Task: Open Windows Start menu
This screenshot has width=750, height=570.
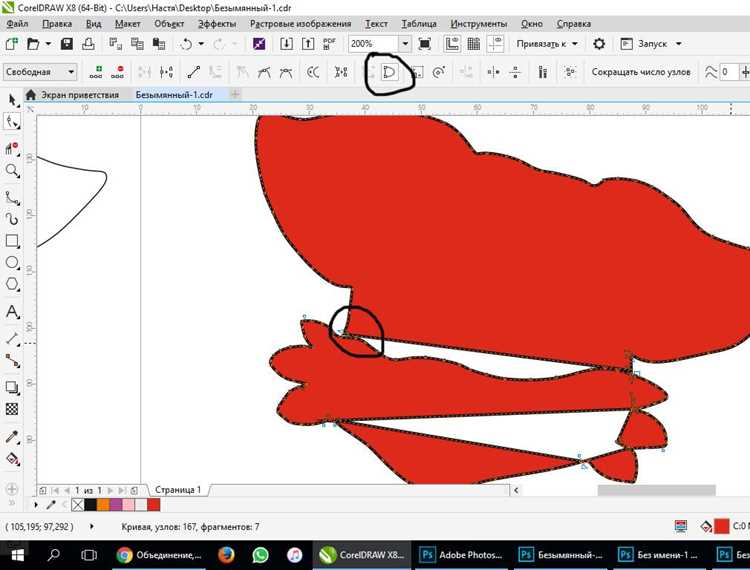Action: [17, 555]
